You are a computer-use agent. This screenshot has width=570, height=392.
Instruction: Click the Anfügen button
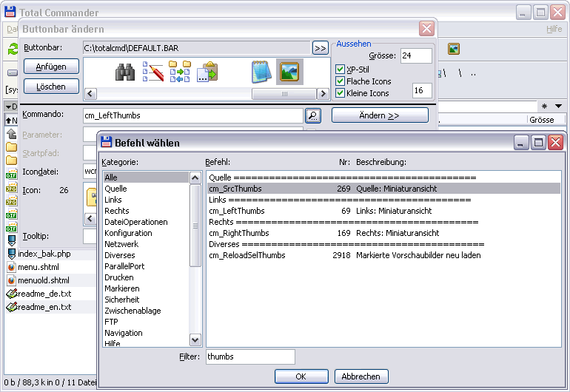tap(51, 67)
